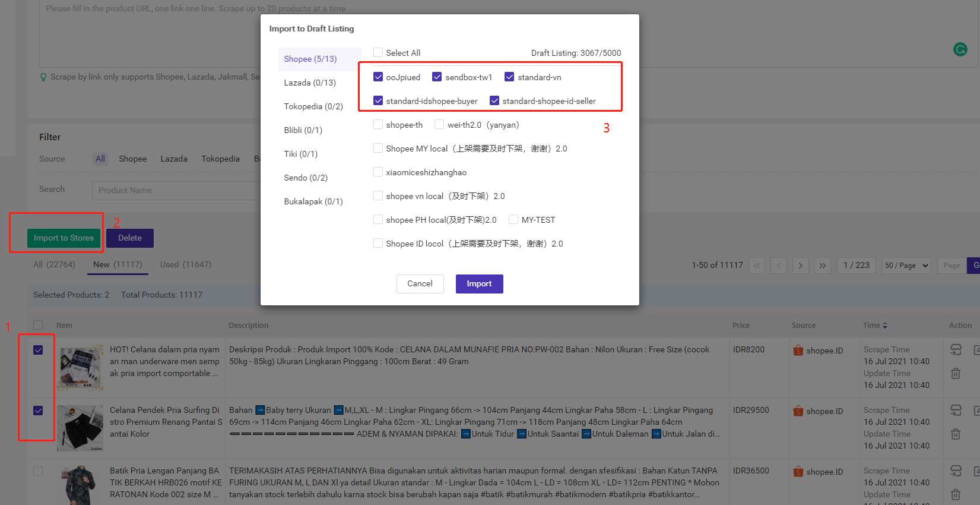The width and height of the screenshot is (980, 505).
Task: Go to next page arrow
Action: (801, 266)
